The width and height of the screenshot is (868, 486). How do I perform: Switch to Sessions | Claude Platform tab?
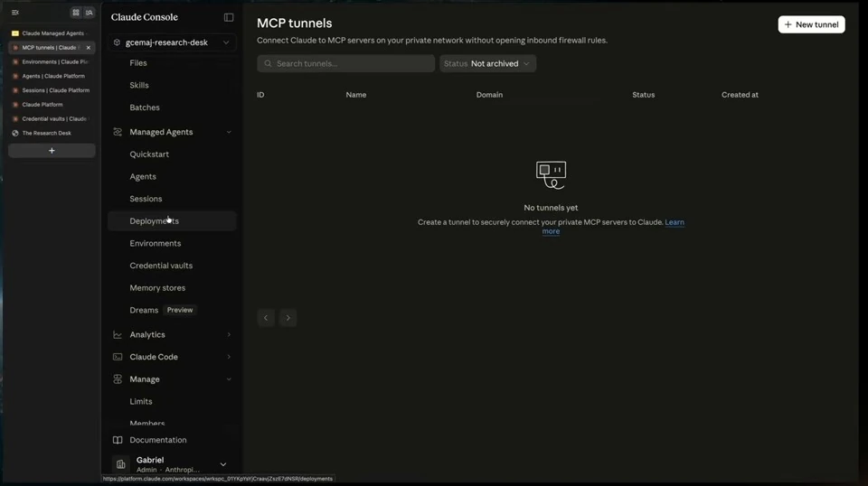pyautogui.click(x=51, y=90)
